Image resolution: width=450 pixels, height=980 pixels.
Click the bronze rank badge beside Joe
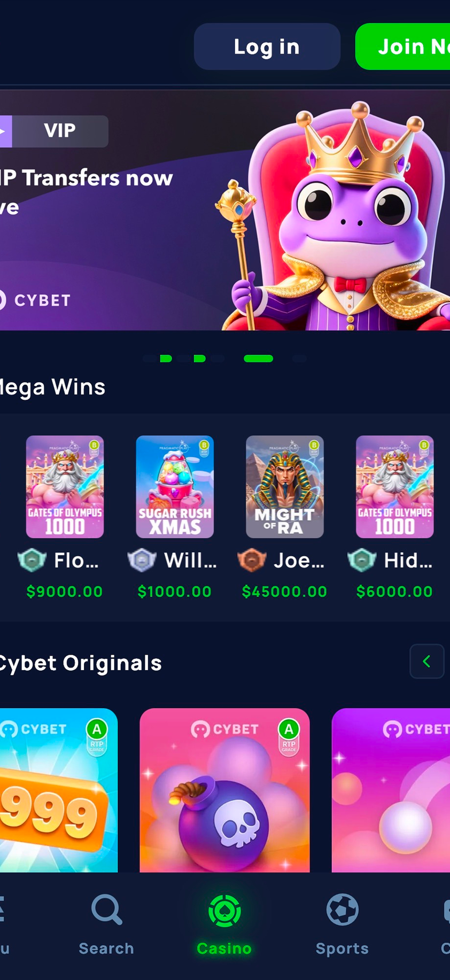click(x=252, y=561)
